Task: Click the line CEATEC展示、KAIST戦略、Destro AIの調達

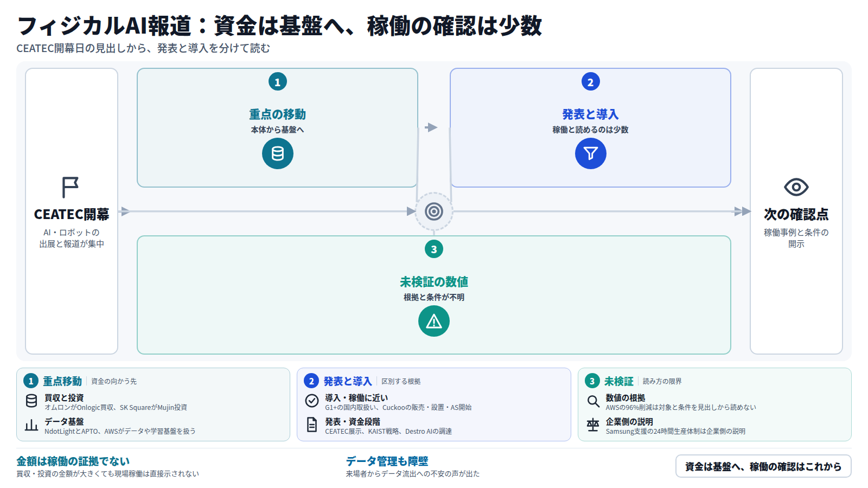Action: [388, 431]
